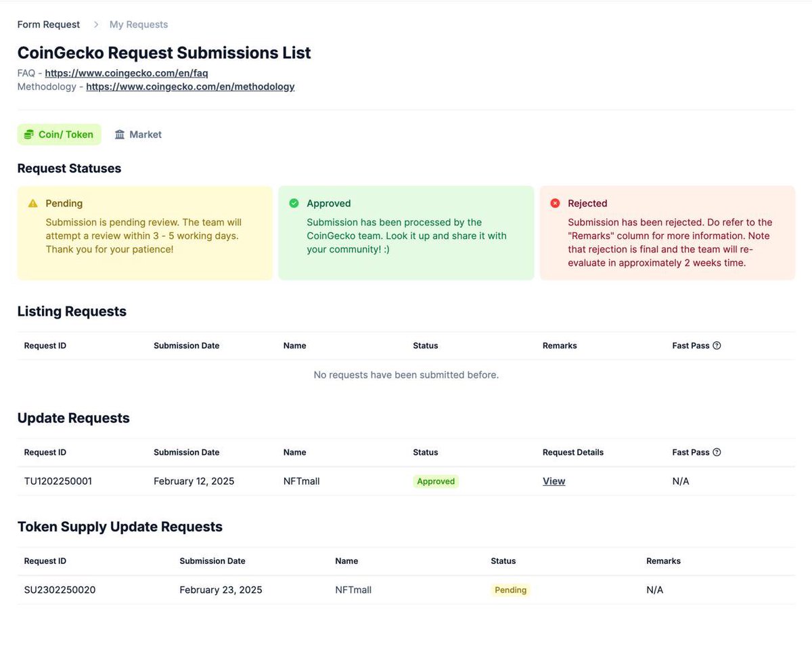This screenshot has width=812, height=645.
Task: Click Status header in Update Requests table
Action: click(x=426, y=452)
